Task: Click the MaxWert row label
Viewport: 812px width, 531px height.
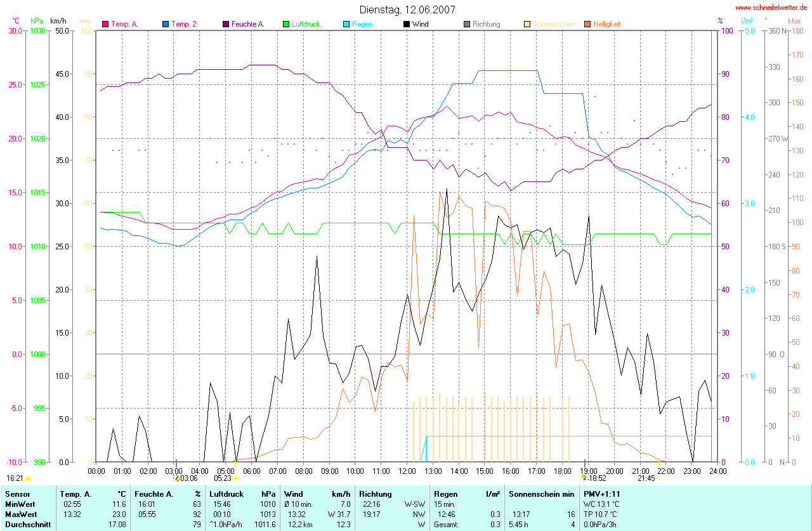Action: pos(22,515)
